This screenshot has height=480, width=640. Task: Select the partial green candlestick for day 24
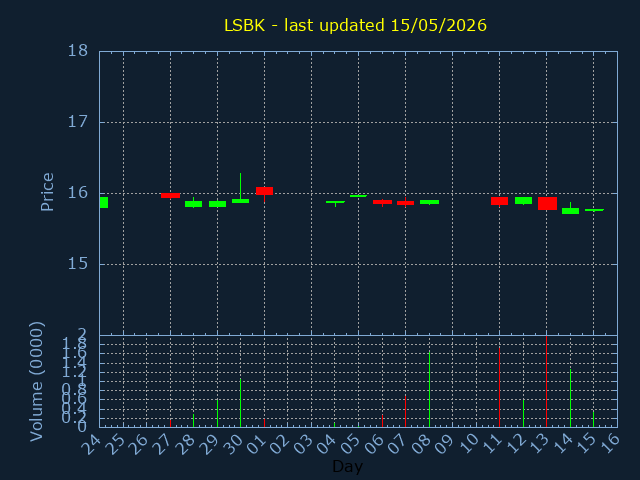point(104,202)
